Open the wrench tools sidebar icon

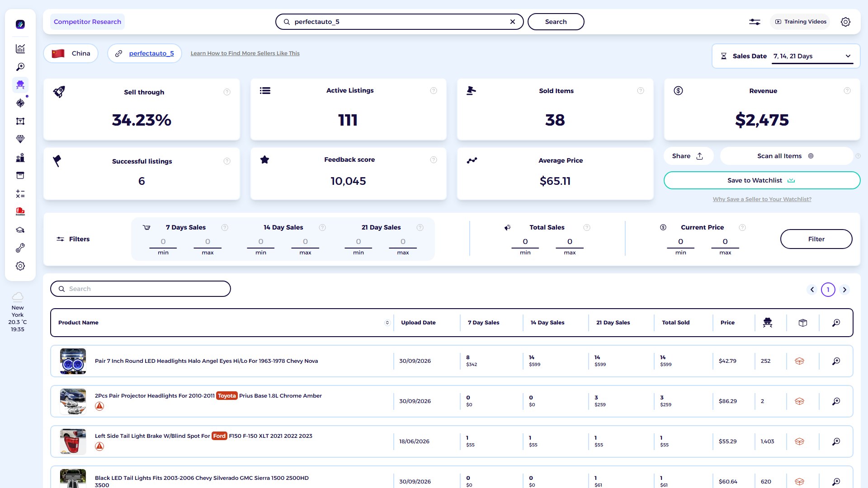(20, 248)
